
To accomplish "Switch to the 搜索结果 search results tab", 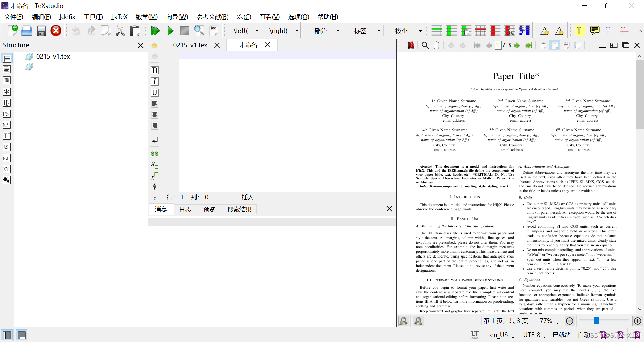I will tap(239, 209).
